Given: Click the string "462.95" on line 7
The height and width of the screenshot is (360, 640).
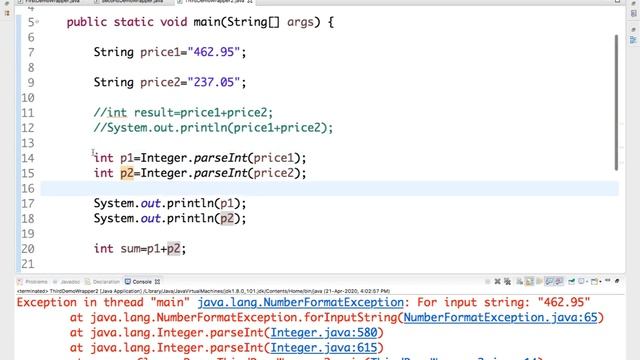Looking at the screenshot, I should click(x=213, y=52).
